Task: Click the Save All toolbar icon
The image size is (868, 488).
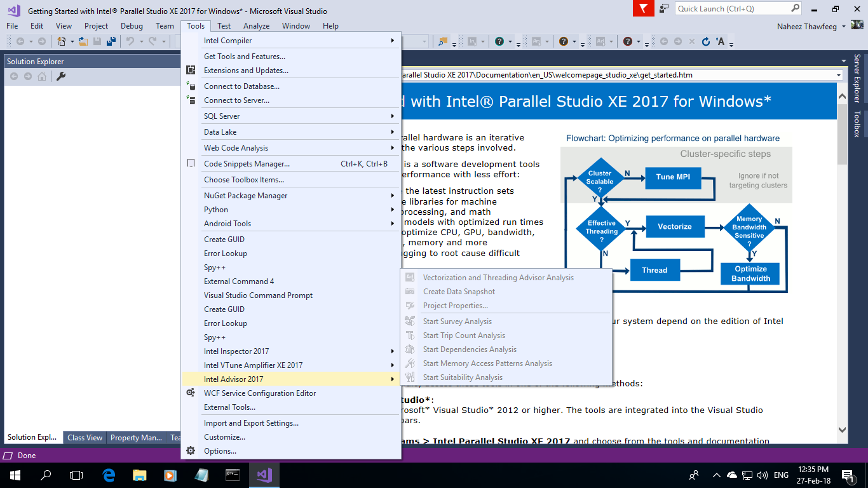Action: click(111, 41)
